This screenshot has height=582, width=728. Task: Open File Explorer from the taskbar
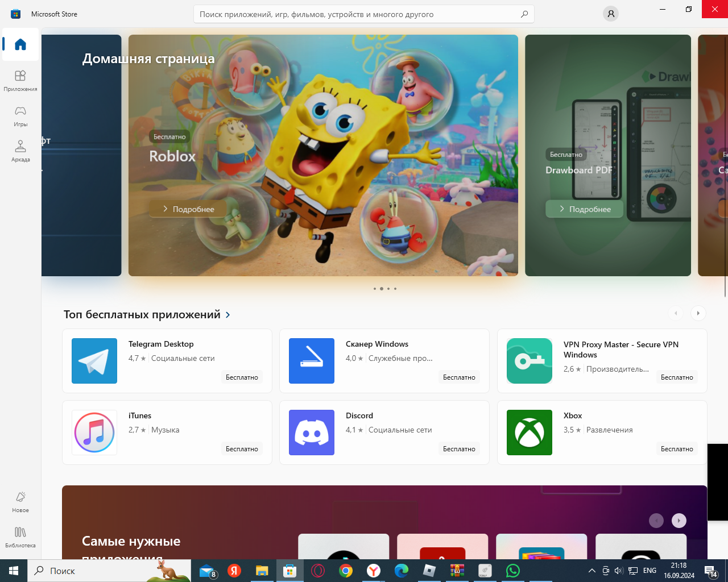[262, 571]
